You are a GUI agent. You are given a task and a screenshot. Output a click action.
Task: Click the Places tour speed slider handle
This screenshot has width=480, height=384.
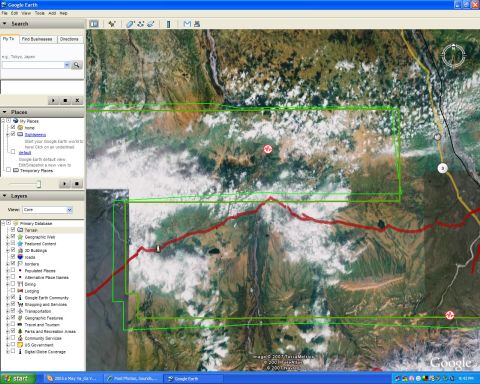[x=39, y=184]
